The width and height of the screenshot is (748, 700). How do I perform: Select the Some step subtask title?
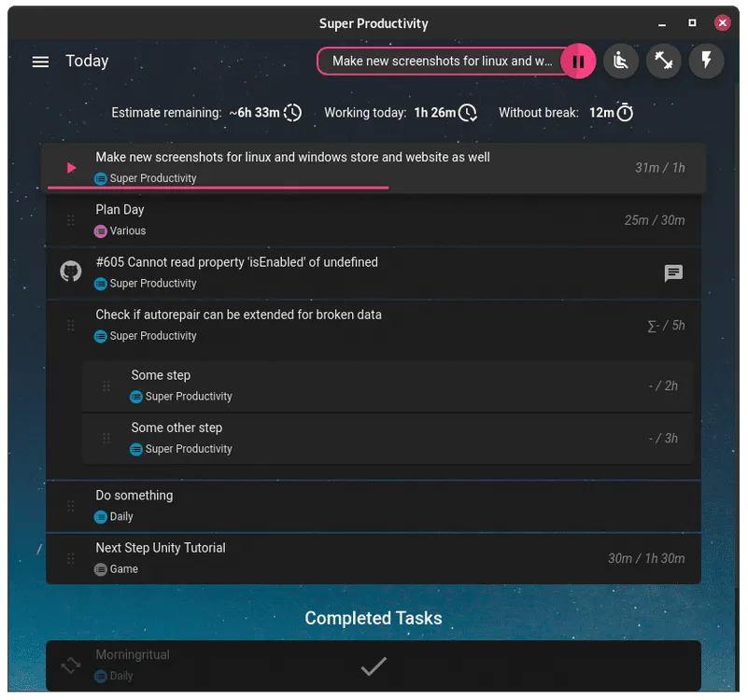161,375
